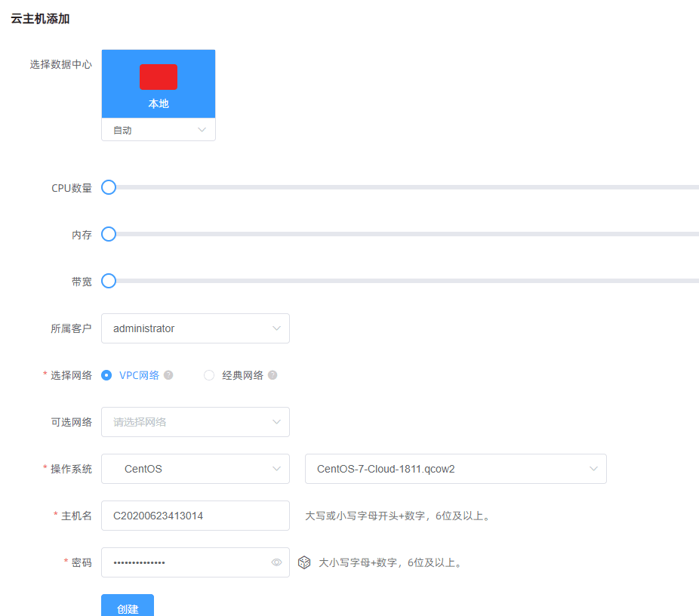Select the VPC网络 radio button

[x=106, y=375]
